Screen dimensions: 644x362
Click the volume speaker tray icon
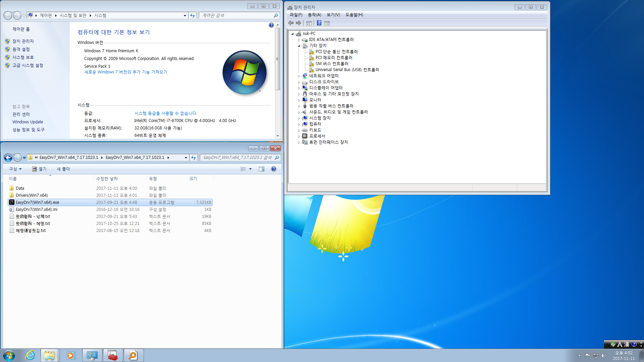pos(604,356)
